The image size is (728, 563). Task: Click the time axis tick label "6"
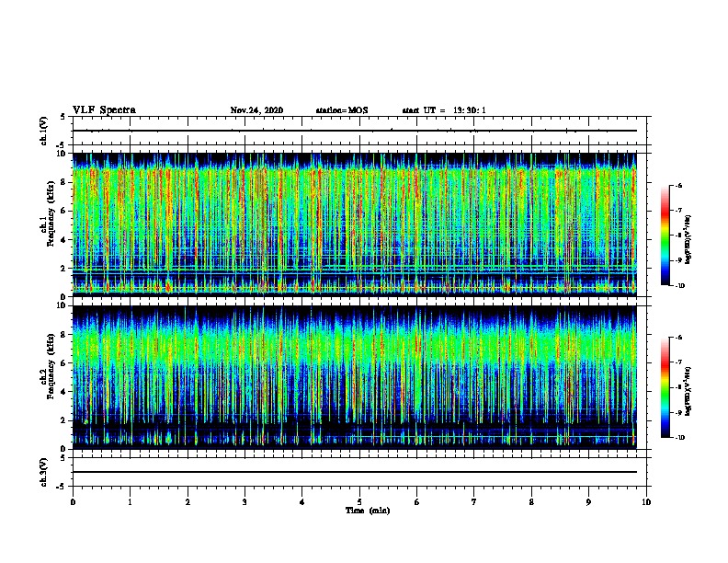coord(417,502)
